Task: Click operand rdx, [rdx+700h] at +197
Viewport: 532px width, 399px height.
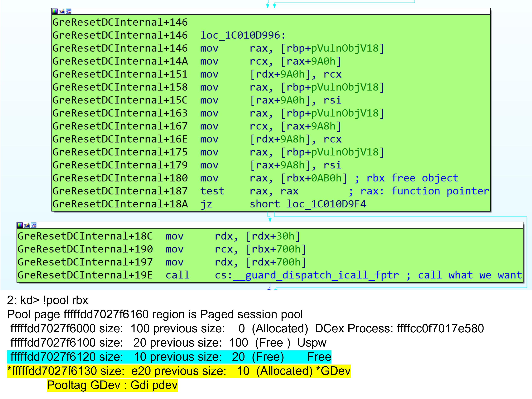Action: (x=260, y=262)
